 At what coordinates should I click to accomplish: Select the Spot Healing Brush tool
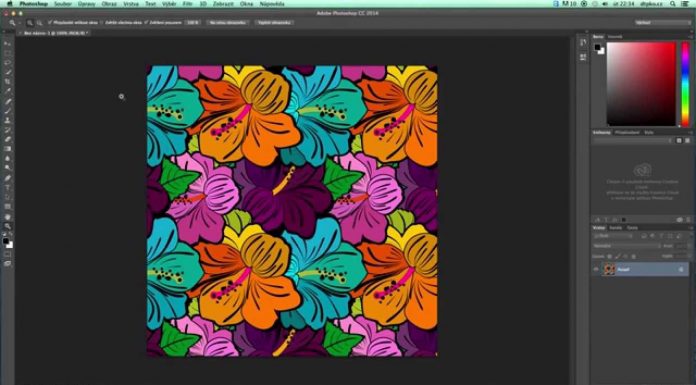[x=8, y=101]
